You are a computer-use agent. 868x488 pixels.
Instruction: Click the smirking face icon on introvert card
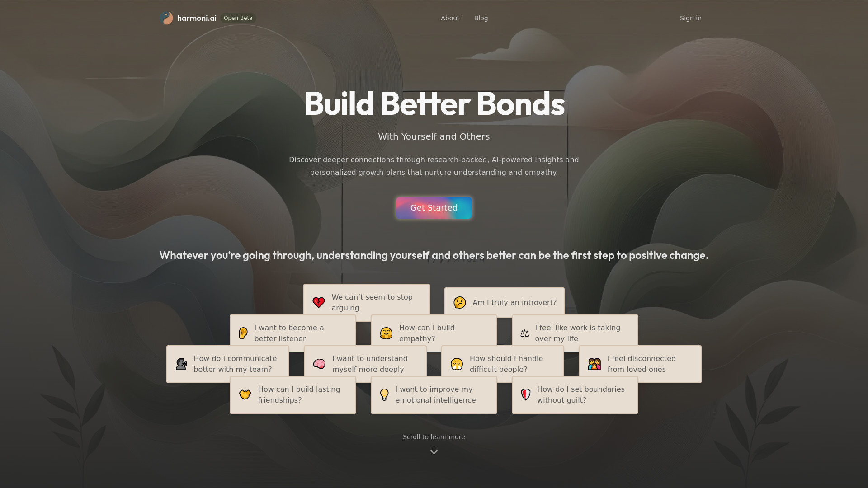click(x=460, y=302)
